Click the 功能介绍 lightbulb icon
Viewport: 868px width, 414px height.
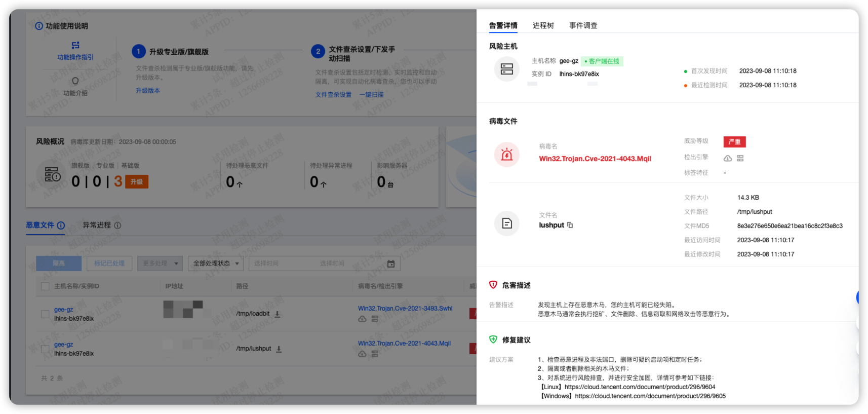click(75, 81)
